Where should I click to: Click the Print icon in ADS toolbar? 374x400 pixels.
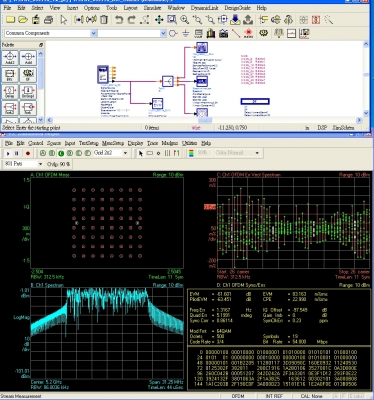coord(48,20)
